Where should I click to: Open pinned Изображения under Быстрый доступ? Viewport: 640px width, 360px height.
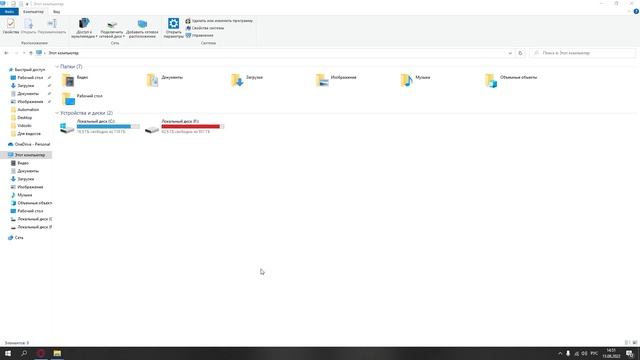pos(27,102)
